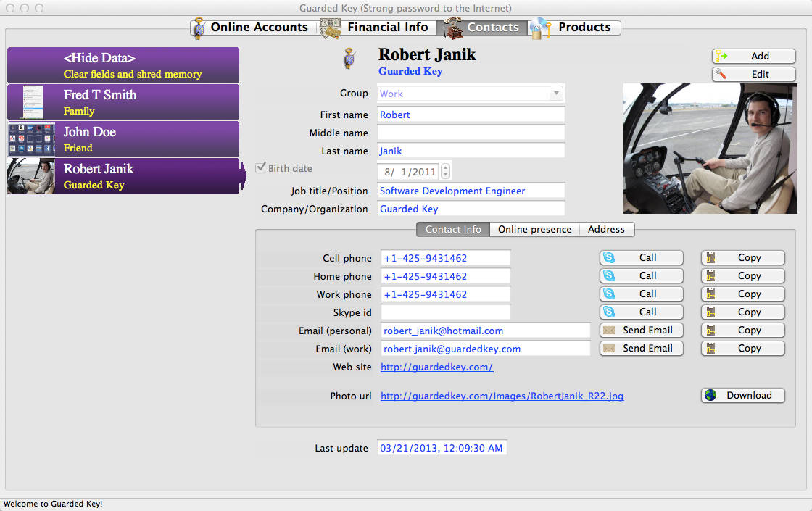
Task: Click the blue Guarded Key company subtitle
Action: 410,72
